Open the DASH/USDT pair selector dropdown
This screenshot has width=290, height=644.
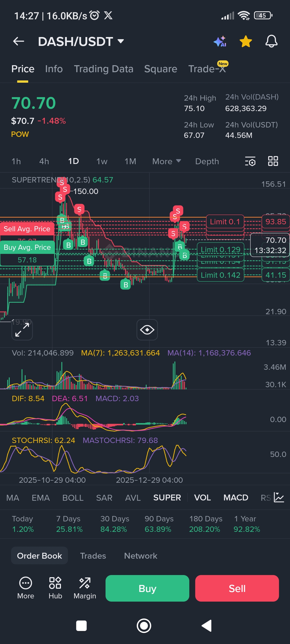[81, 42]
